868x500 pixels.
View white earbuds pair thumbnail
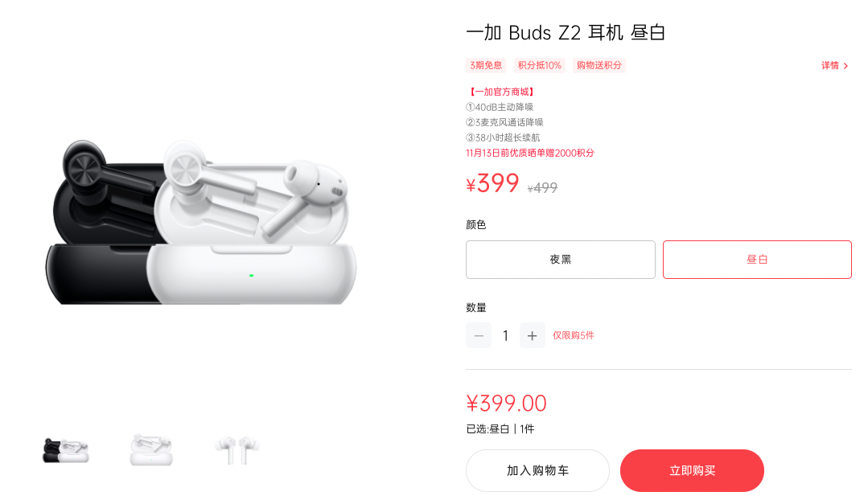pyautogui.click(x=237, y=449)
